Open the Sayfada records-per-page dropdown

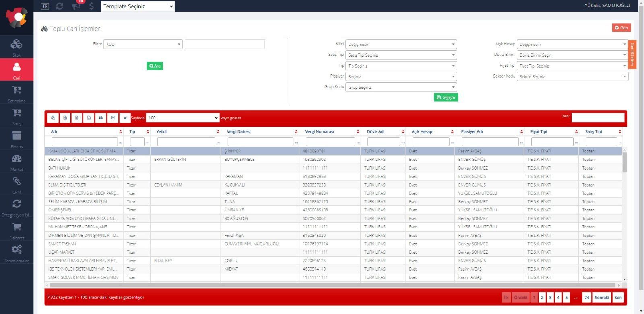click(x=182, y=118)
